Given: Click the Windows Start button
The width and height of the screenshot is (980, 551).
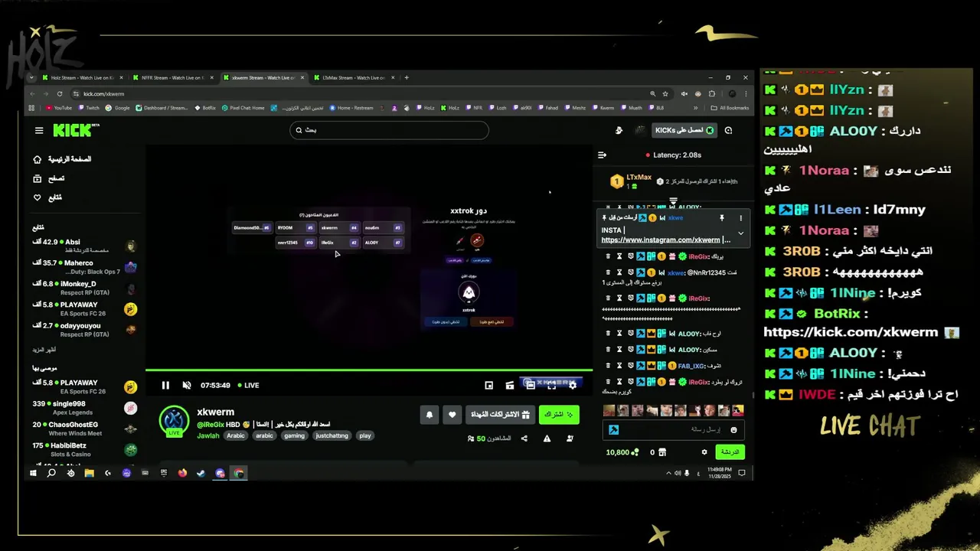Looking at the screenshot, I should (33, 473).
